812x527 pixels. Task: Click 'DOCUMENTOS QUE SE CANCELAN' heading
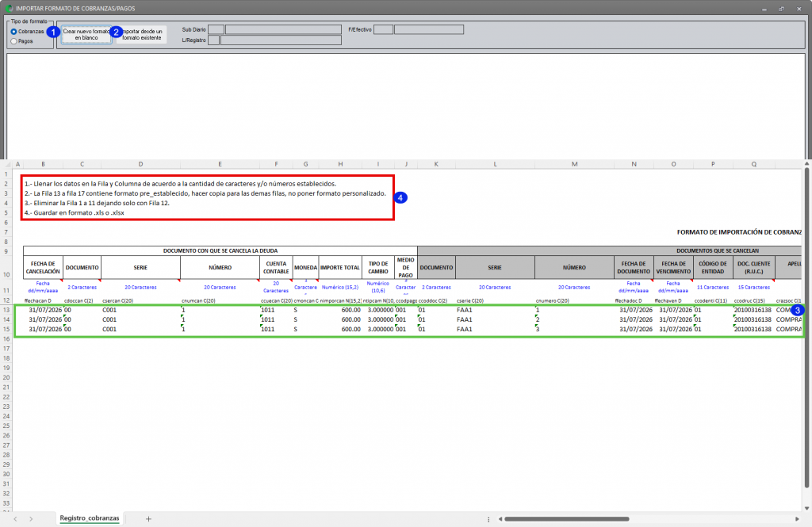pyautogui.click(x=717, y=250)
